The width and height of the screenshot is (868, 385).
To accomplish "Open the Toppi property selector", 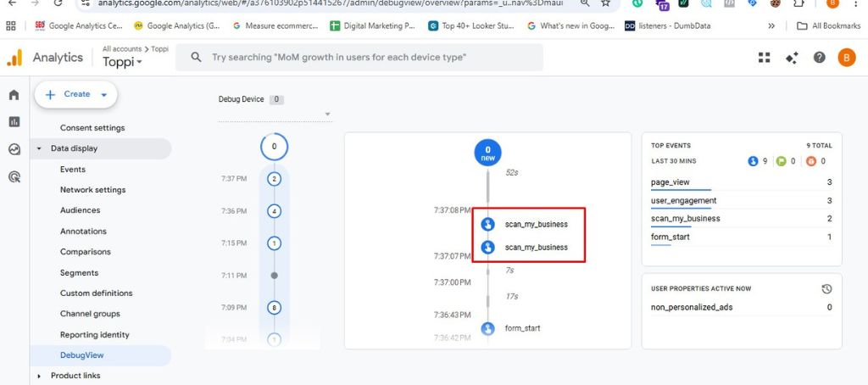I will pyautogui.click(x=123, y=62).
